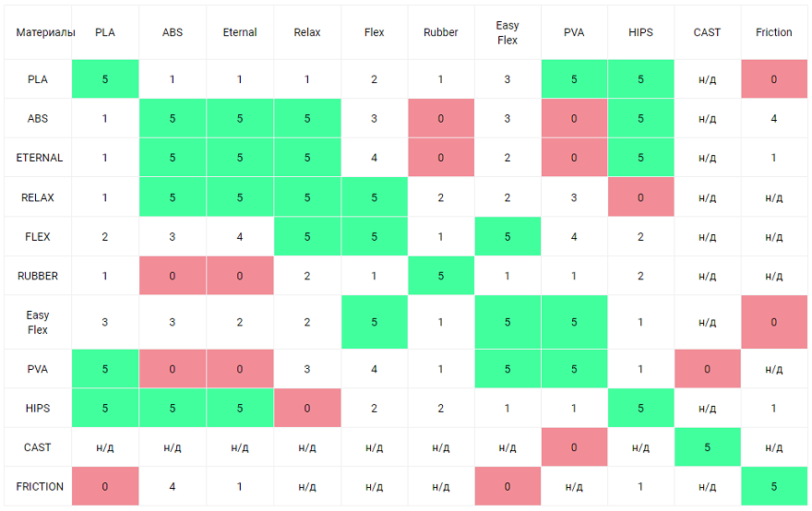Viewport: 812px width, 511px height.
Task: Select the FRICTION row label
Action: [x=38, y=486]
